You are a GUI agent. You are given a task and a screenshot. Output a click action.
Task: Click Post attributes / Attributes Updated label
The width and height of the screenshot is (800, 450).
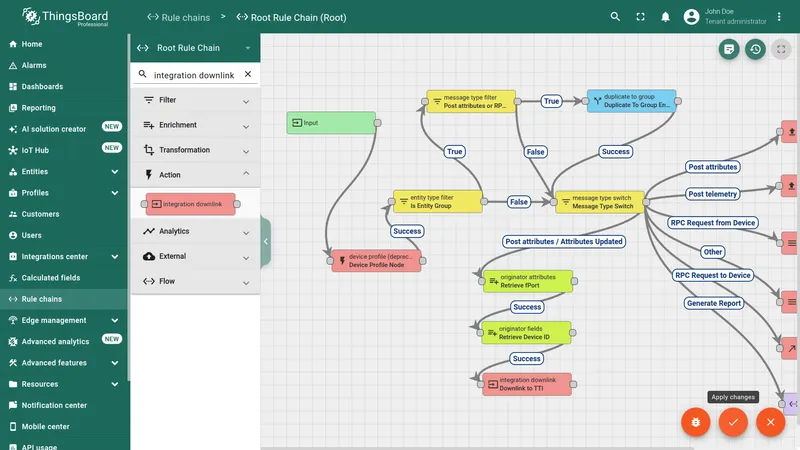[x=564, y=241]
